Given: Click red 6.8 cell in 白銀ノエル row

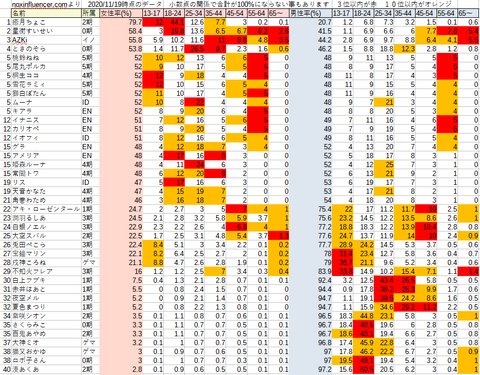Looking at the screenshot, I should (x=237, y=227).
